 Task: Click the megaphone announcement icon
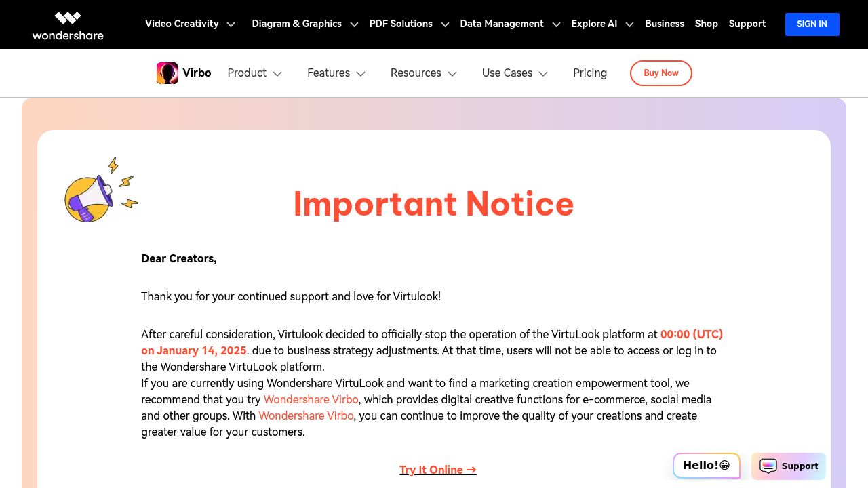(x=101, y=191)
